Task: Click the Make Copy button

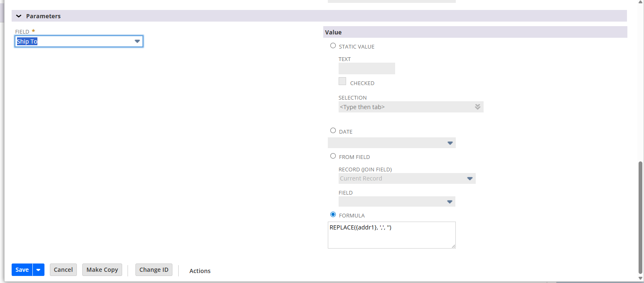Action: (102, 270)
